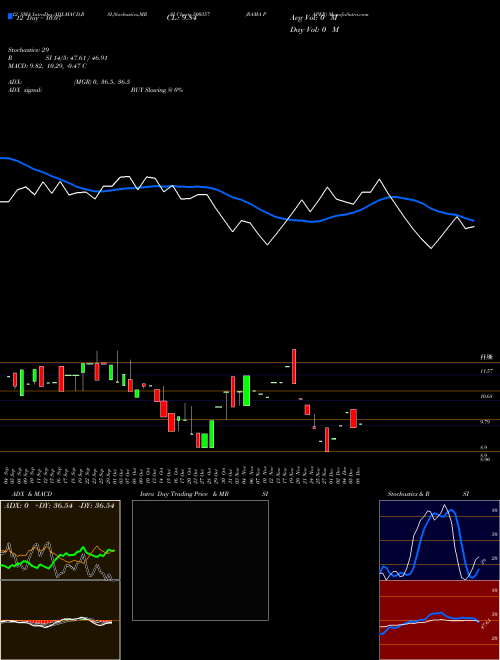Click the tall red candle at the chart's peak

click(294, 366)
